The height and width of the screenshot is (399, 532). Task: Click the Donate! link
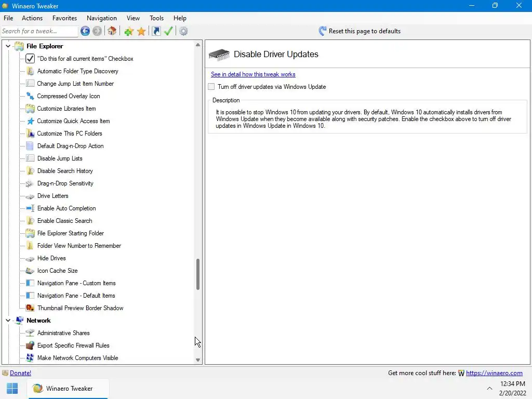pyautogui.click(x=20, y=373)
